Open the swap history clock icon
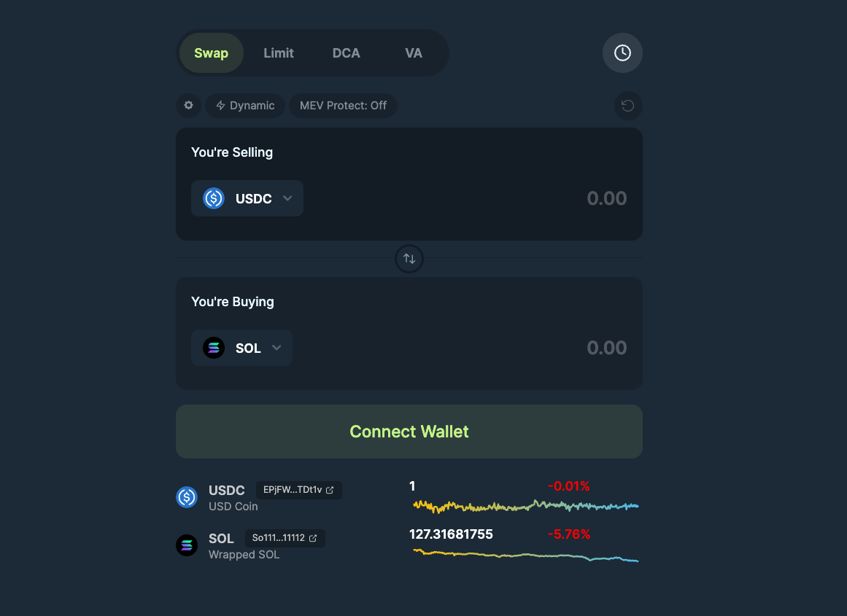Image resolution: width=847 pixels, height=616 pixels. (622, 53)
